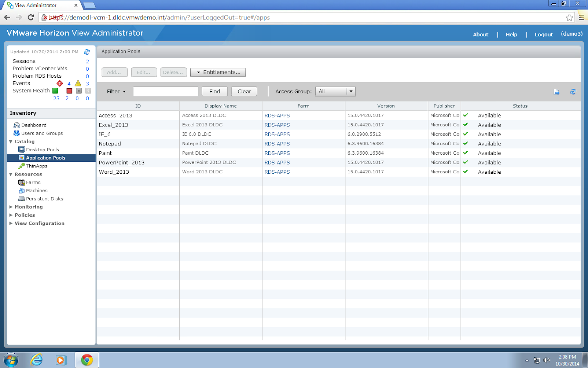
Task: Click the Desktop Pools icon
Action: tap(22, 150)
